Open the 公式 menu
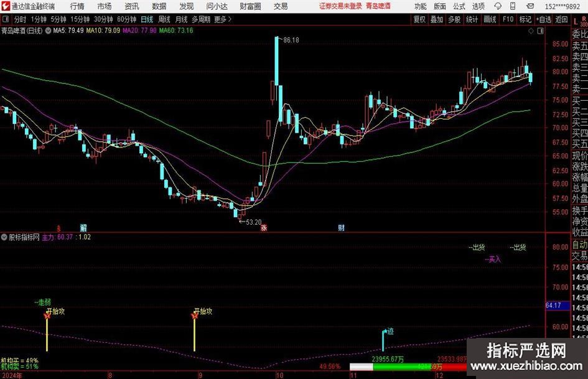The image size is (588, 379). 459,6
